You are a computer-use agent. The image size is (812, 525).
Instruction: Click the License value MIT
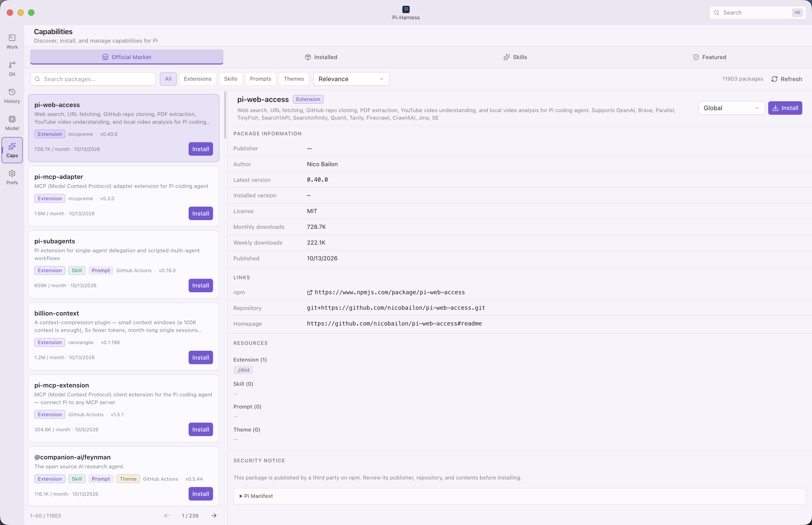click(x=312, y=211)
